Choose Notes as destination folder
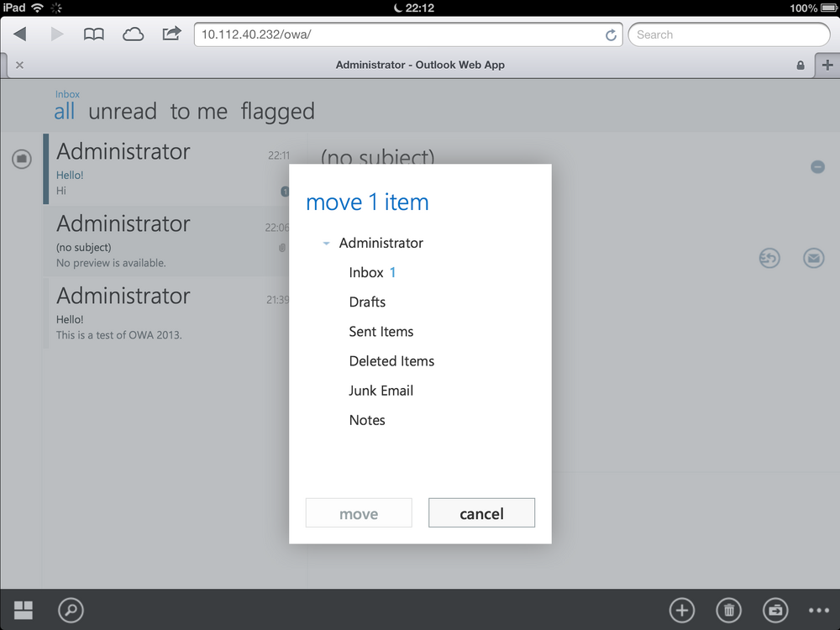Screen dimensions: 840x630 (367, 420)
